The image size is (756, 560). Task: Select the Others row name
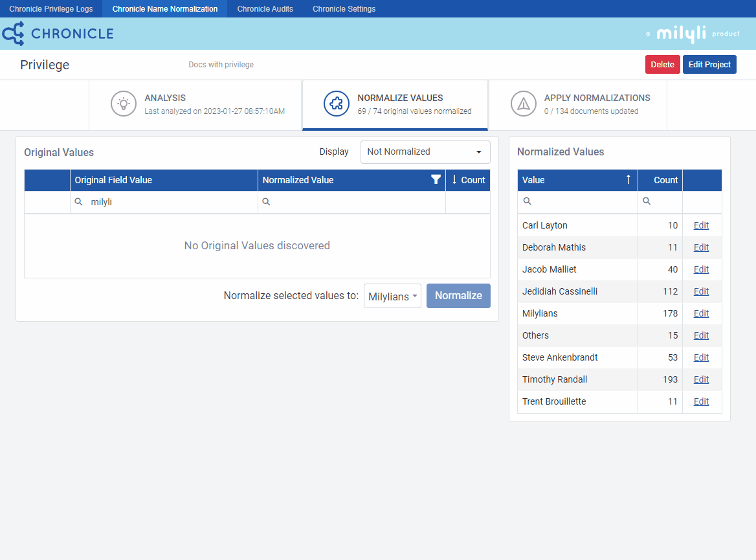(x=535, y=335)
